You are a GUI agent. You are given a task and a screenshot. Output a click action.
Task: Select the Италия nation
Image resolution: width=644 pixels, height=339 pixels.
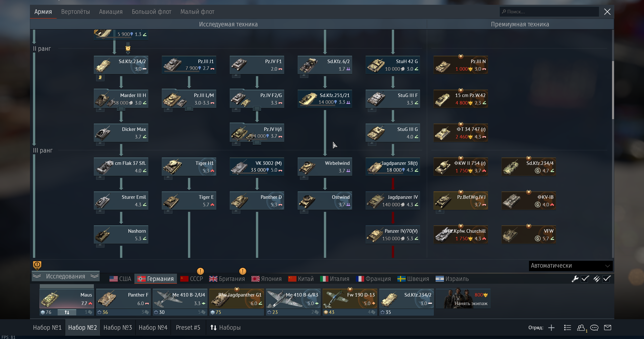coord(335,279)
